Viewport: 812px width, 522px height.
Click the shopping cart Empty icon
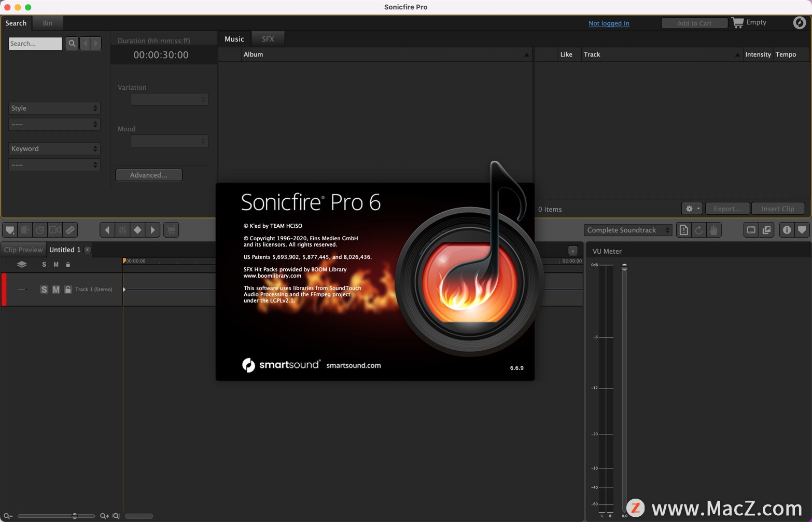(737, 22)
